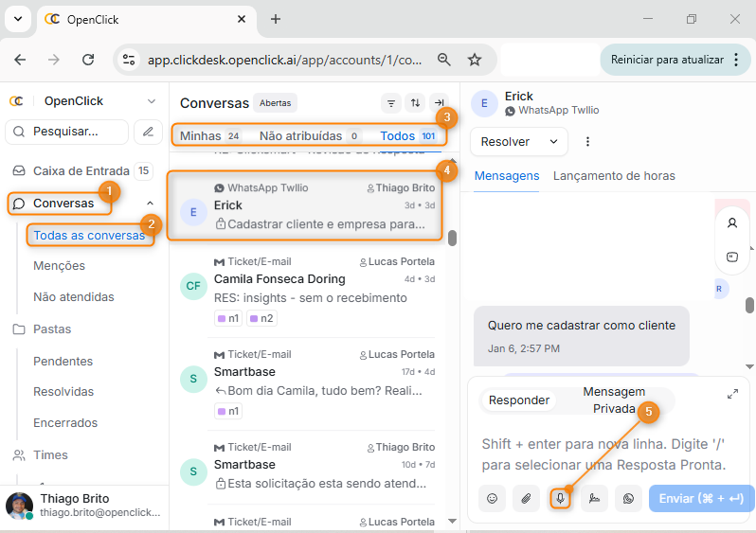The width and height of the screenshot is (756, 533).
Task: Switch to Lançamento de horas tab
Action: 614,176
